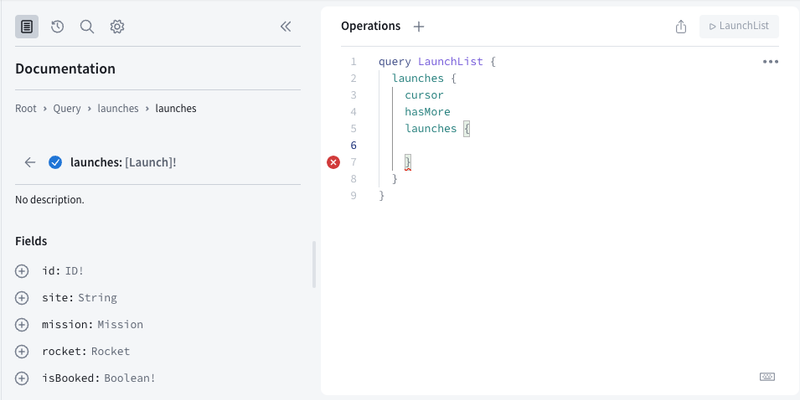The height and width of the screenshot is (400, 800).
Task: Click the red error marker on line 7
Action: click(334, 162)
